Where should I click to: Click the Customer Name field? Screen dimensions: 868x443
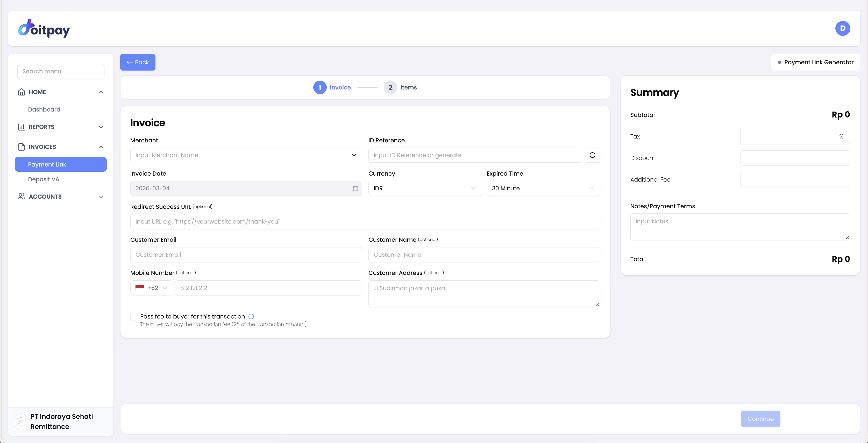tap(484, 255)
